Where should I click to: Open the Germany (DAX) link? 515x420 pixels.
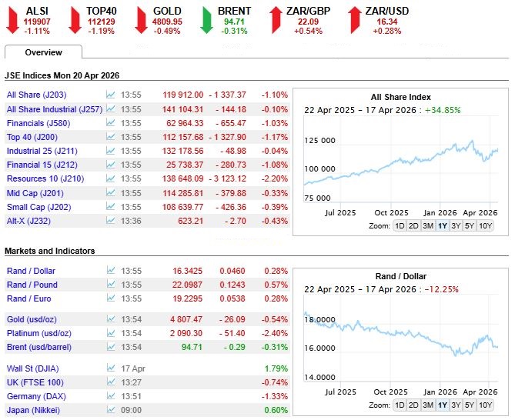click(x=36, y=396)
